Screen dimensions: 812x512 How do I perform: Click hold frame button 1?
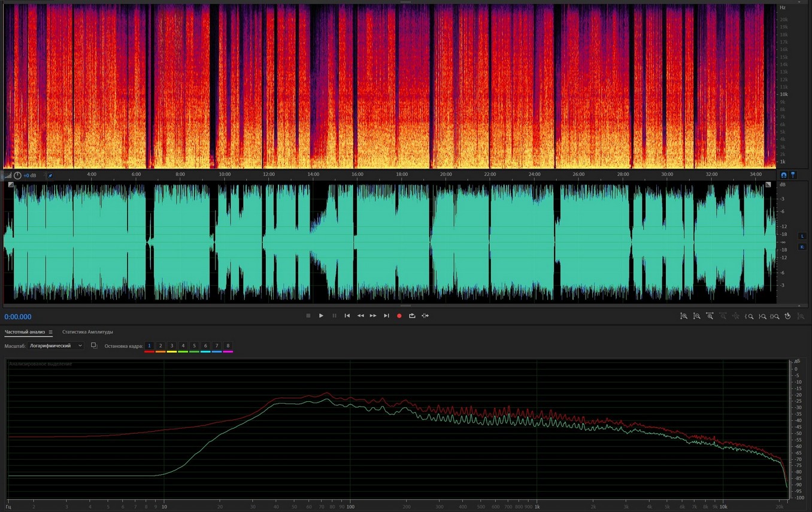(x=150, y=346)
